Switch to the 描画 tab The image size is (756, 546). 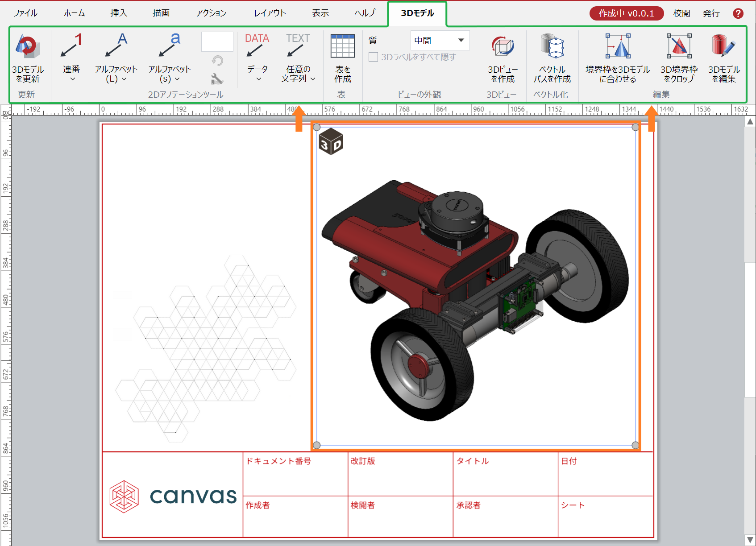click(x=161, y=13)
